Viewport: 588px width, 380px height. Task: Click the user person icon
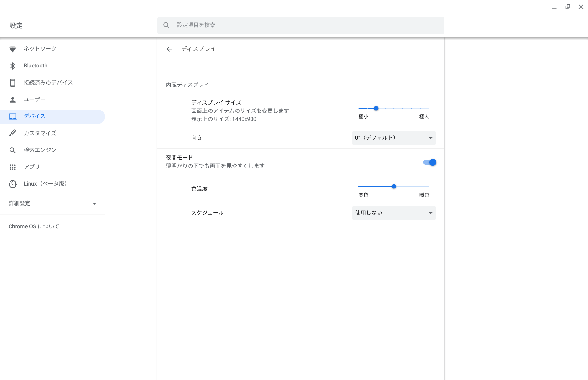pos(13,100)
